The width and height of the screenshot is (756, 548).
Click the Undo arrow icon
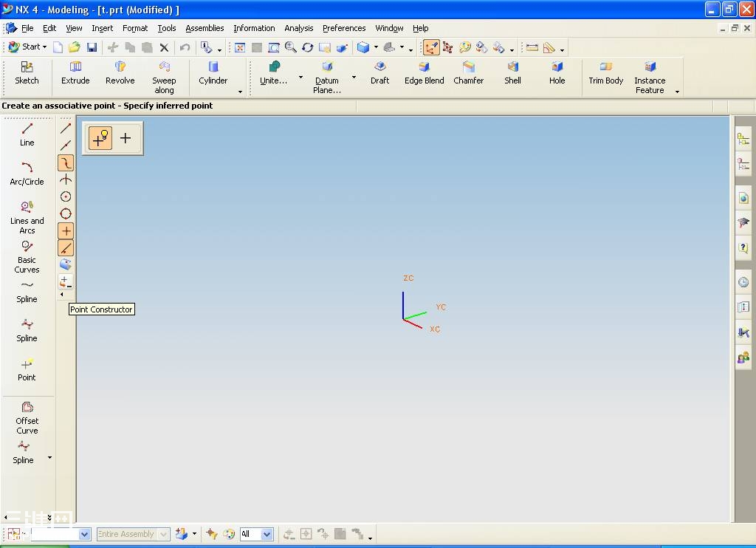pyautogui.click(x=185, y=47)
